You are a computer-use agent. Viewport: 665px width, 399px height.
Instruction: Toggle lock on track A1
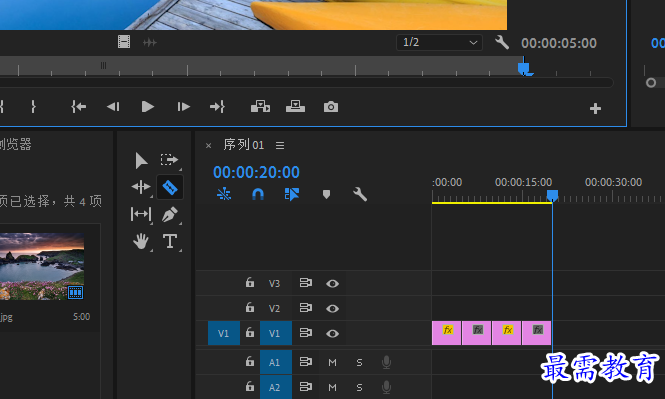pos(250,361)
